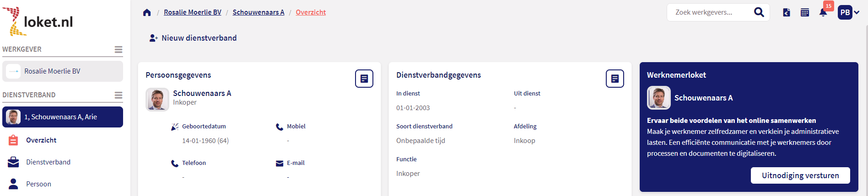The width and height of the screenshot is (868, 196).
Task: Click the euro document icon
Action: 787,12
